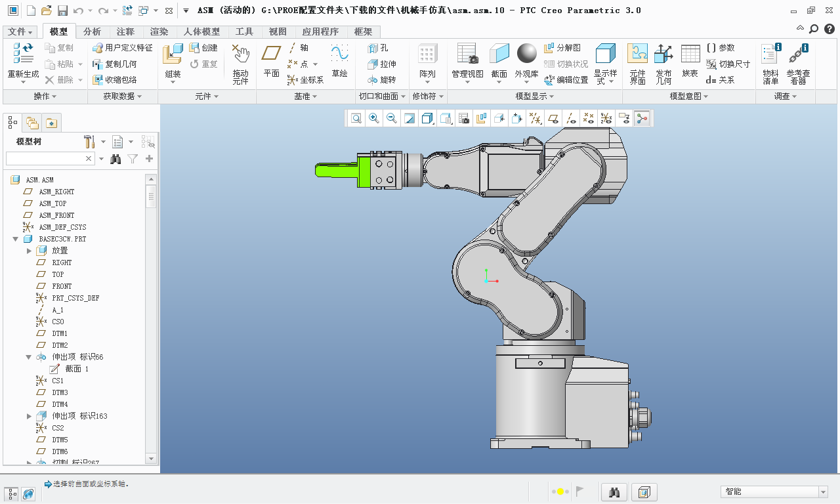
Task: Switch to the 分析 ribbon tab
Action: [93, 31]
